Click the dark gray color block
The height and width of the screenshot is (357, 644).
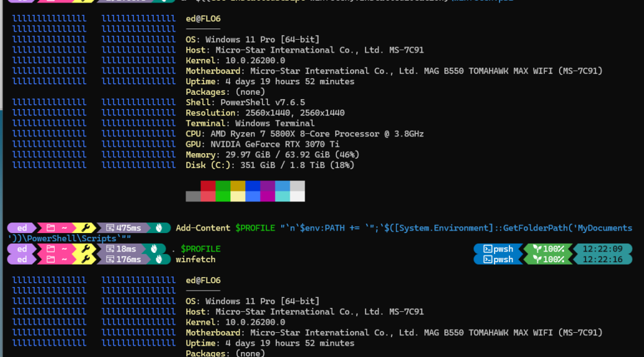(193, 196)
